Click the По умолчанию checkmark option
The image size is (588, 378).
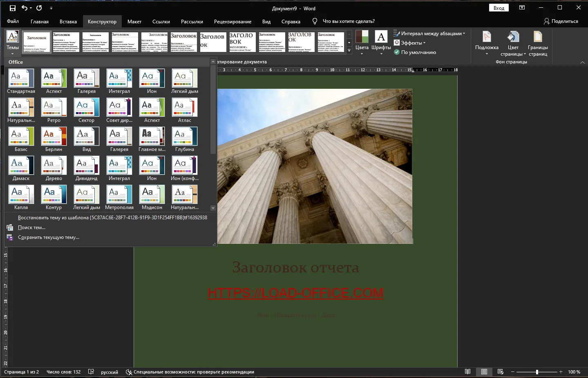(415, 52)
